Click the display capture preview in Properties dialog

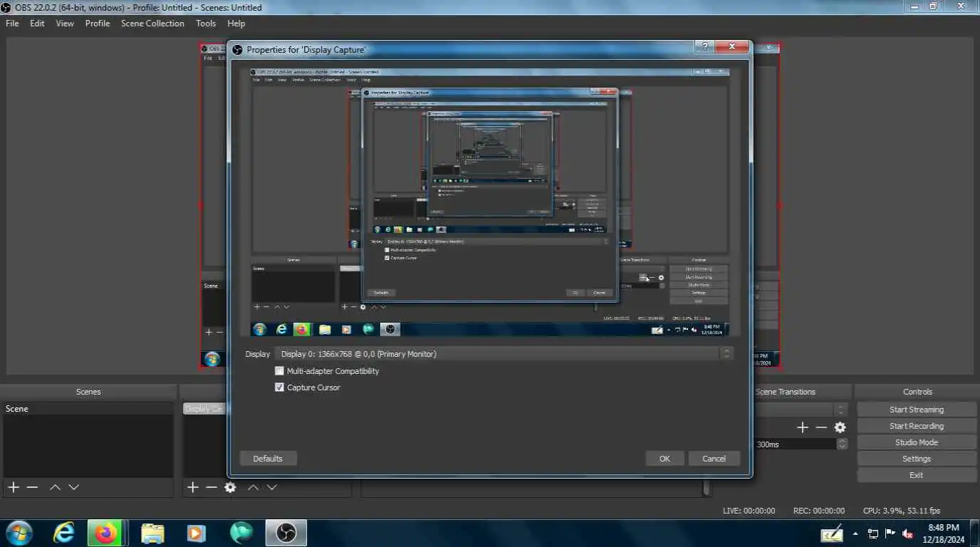[x=490, y=202]
